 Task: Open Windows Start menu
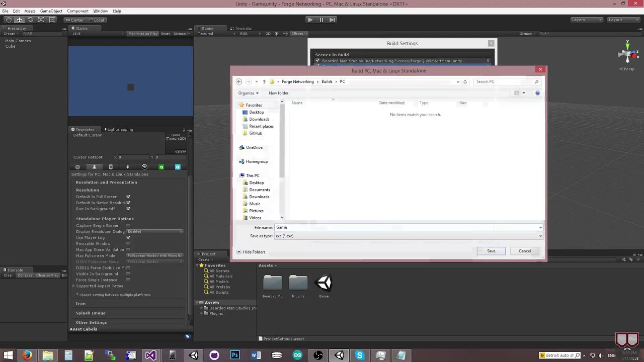(x=8, y=355)
